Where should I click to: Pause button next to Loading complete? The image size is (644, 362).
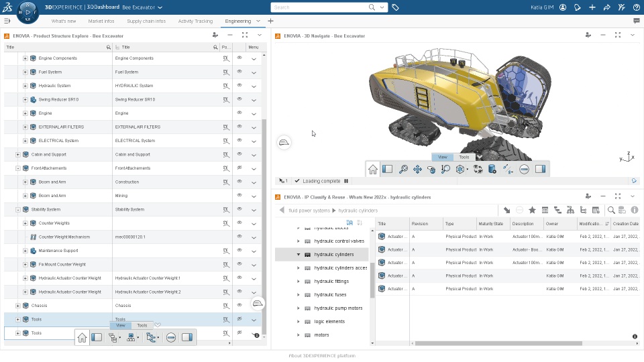(x=346, y=181)
